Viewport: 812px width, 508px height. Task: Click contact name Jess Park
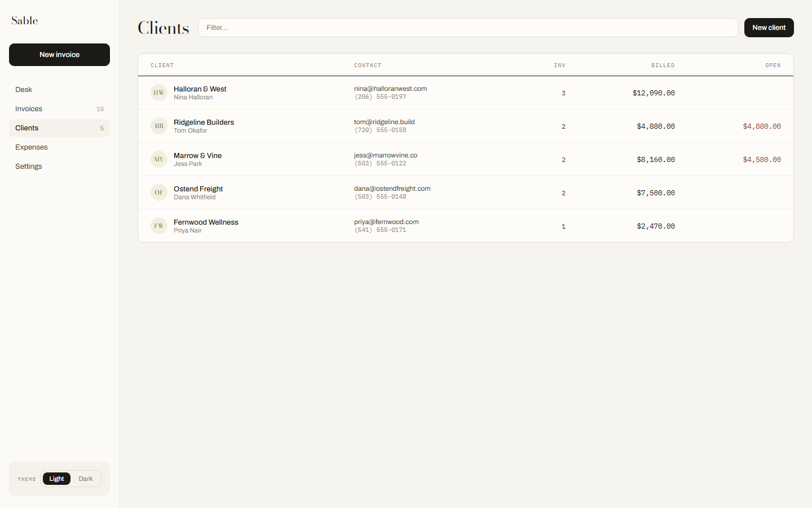pos(188,164)
